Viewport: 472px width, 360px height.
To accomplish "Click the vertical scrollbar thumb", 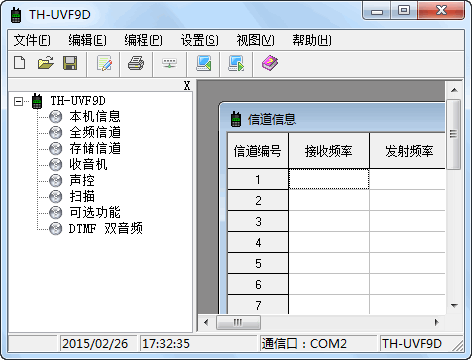I will point(453,134).
